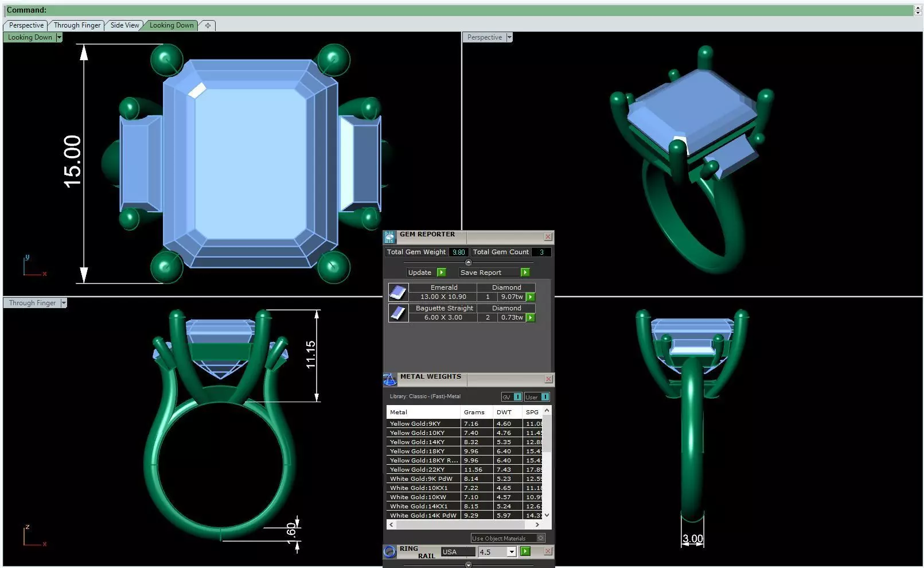Screen dimensions: 924x568
Task: Click the Ring Rail ring icon
Action: pyautogui.click(x=389, y=551)
